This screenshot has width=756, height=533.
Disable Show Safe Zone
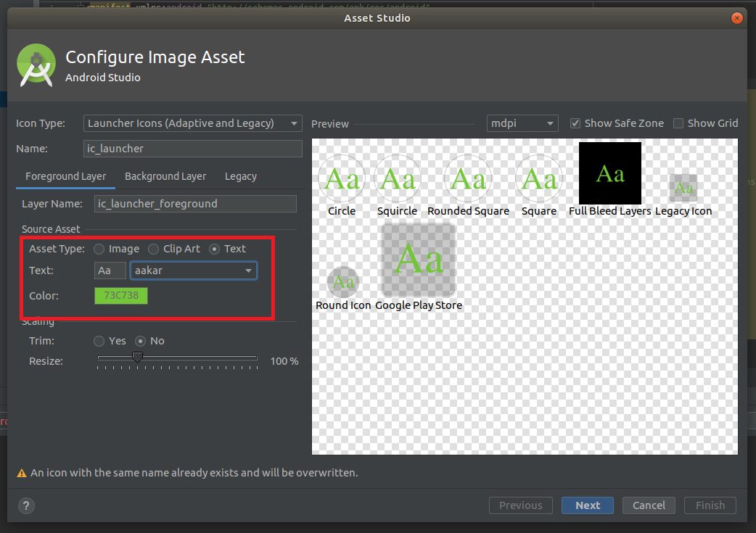(x=575, y=123)
